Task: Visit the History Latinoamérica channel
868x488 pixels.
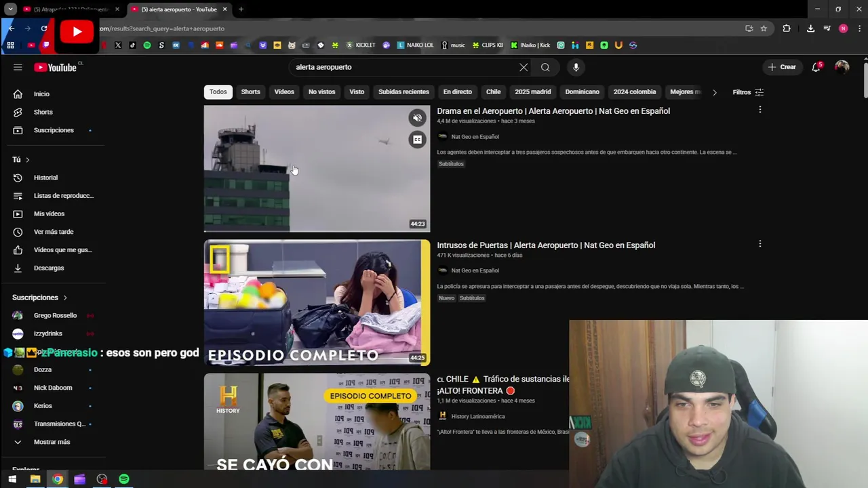Action: click(478, 416)
